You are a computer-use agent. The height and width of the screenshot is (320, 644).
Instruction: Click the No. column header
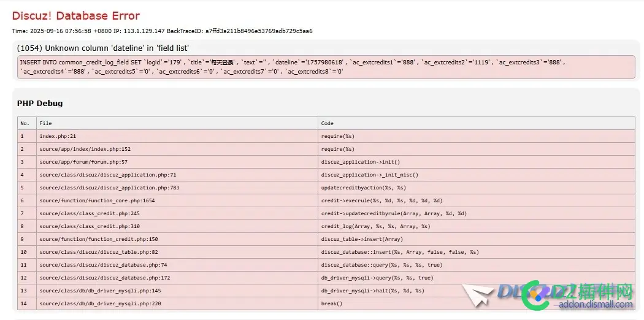pyautogui.click(x=27, y=123)
